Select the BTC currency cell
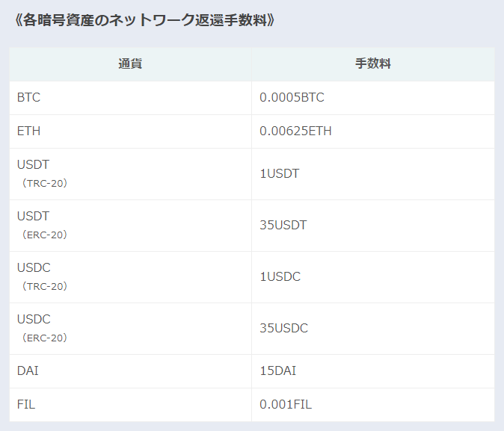504x431 pixels. click(130, 98)
